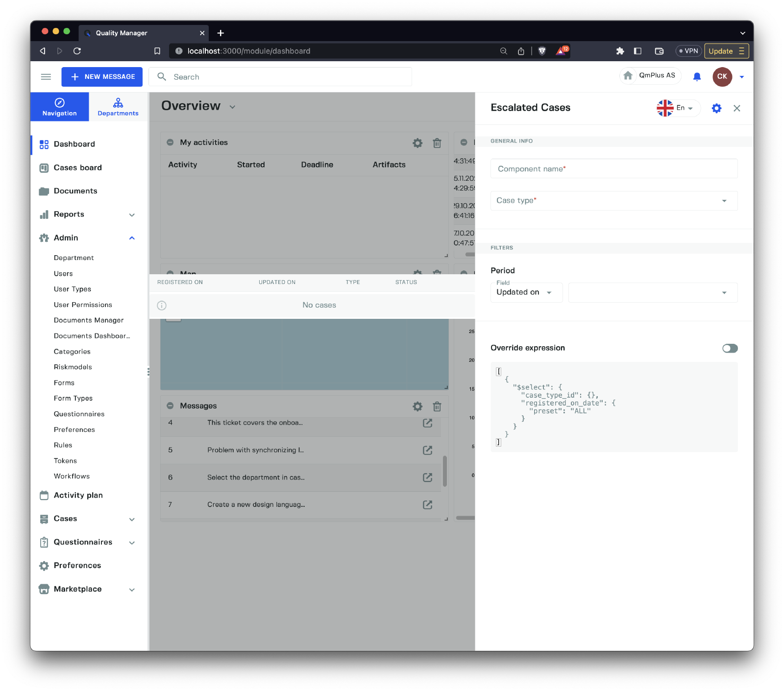Expand the Reports menu section

point(132,214)
